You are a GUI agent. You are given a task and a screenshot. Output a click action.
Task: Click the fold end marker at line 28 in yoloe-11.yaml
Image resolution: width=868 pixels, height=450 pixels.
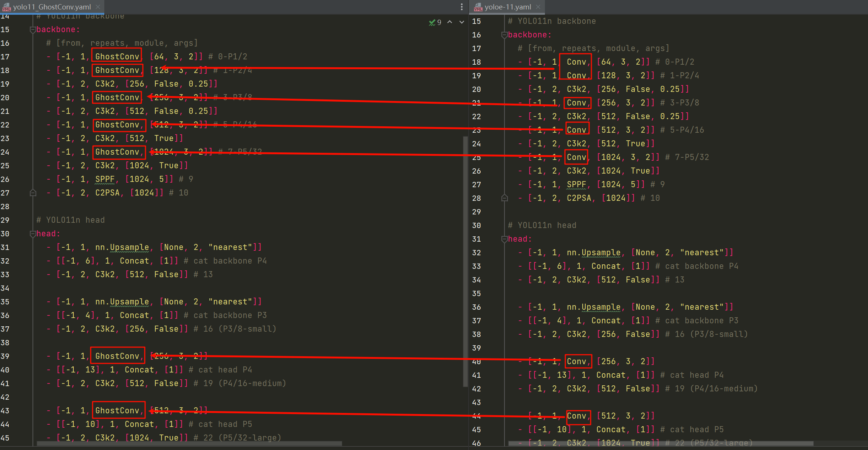pos(504,198)
